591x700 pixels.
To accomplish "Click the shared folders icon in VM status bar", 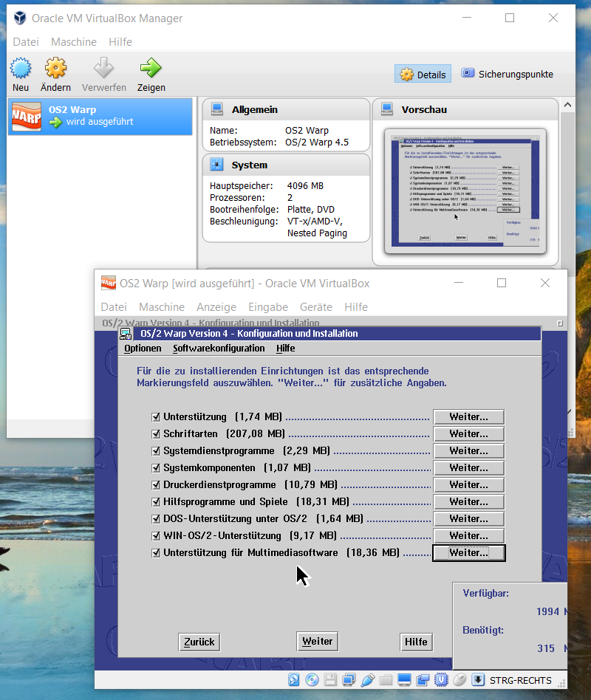I will pos(386,680).
